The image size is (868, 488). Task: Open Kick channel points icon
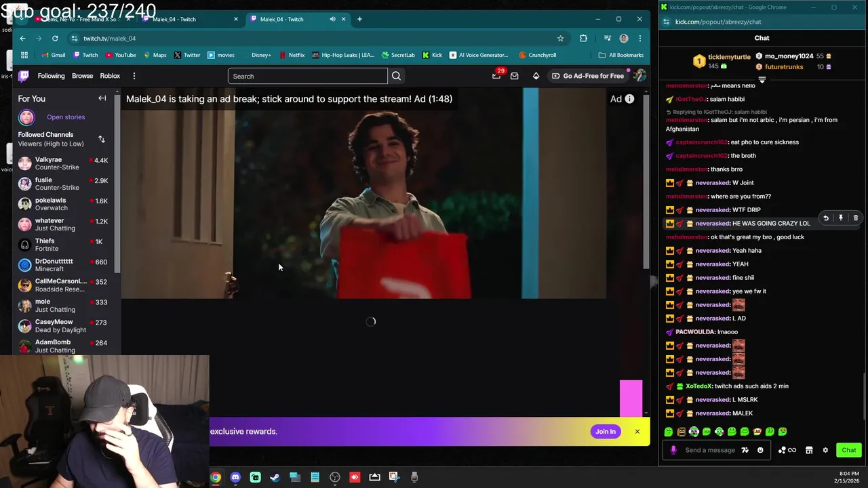click(787, 450)
